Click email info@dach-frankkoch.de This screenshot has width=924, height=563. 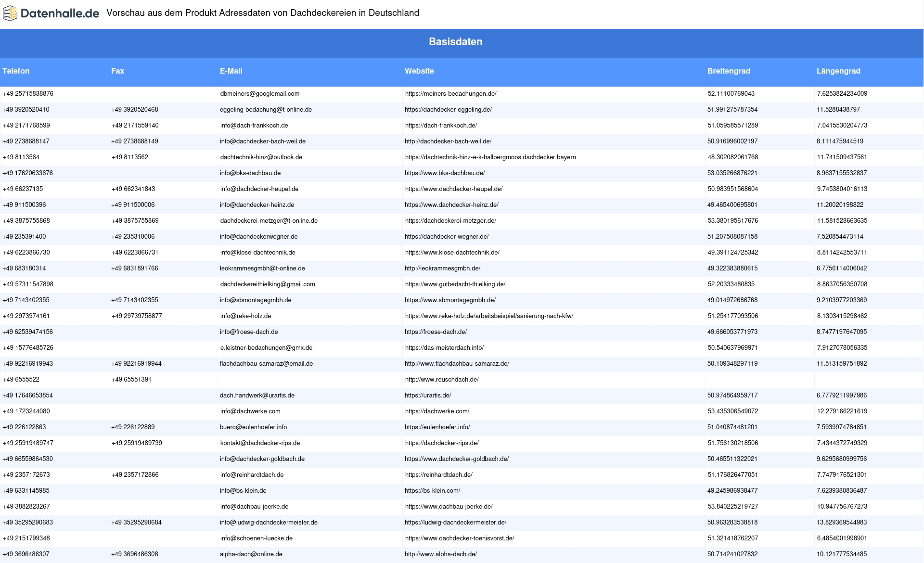[x=254, y=126]
